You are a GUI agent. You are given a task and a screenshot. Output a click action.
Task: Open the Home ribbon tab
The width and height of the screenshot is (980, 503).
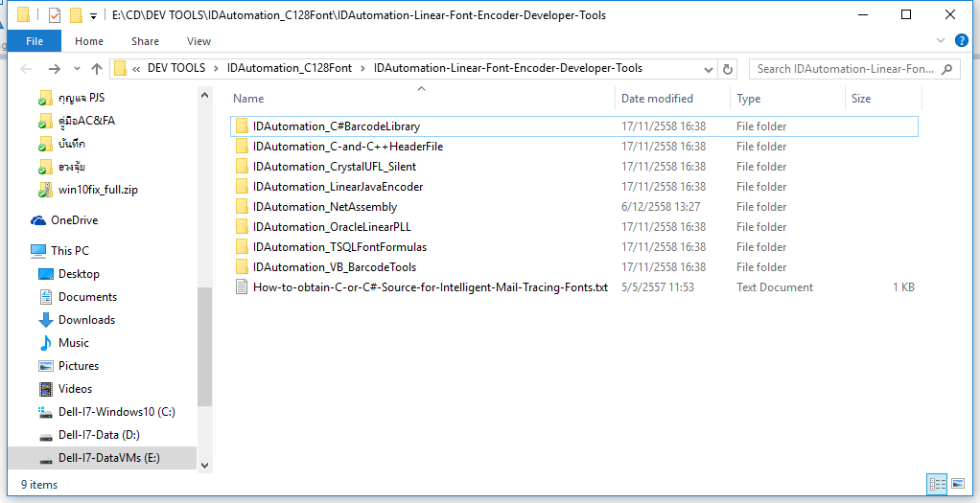pyautogui.click(x=89, y=41)
